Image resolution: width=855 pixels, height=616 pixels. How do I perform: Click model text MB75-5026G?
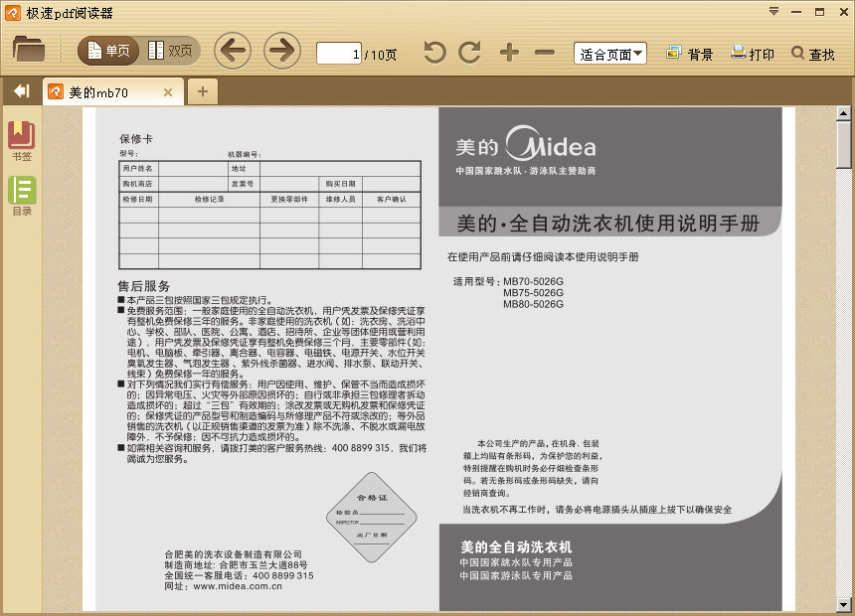[533, 293]
